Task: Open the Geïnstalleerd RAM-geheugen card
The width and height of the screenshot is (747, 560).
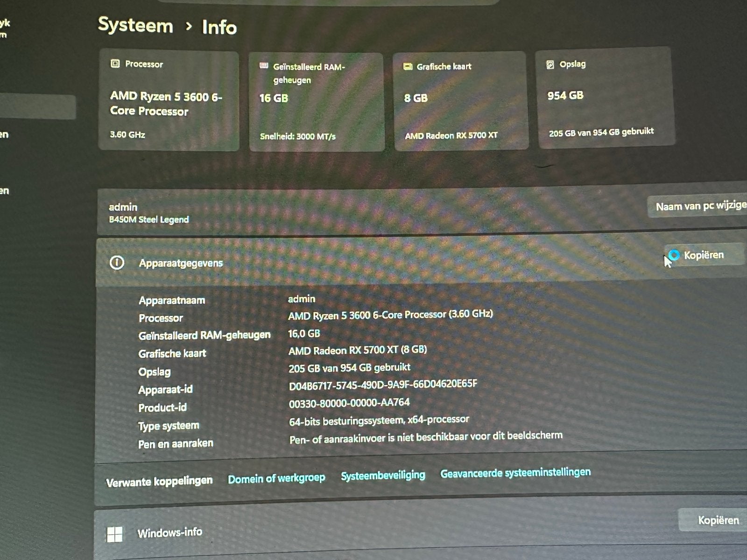Action: point(317,102)
